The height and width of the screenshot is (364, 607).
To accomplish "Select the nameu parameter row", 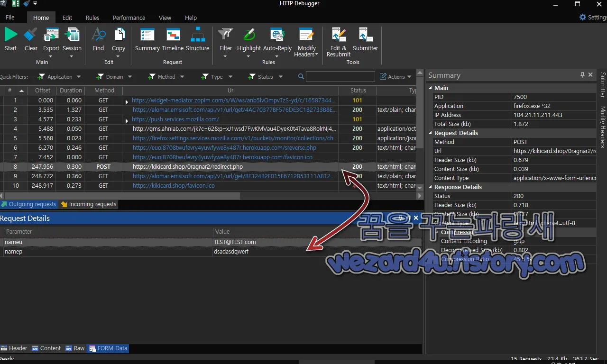I will pos(211,242).
